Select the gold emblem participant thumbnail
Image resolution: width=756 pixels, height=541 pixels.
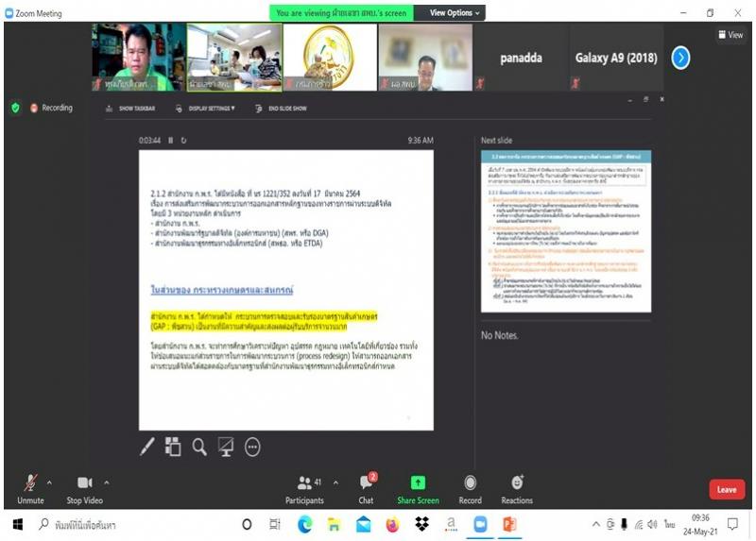coord(330,58)
